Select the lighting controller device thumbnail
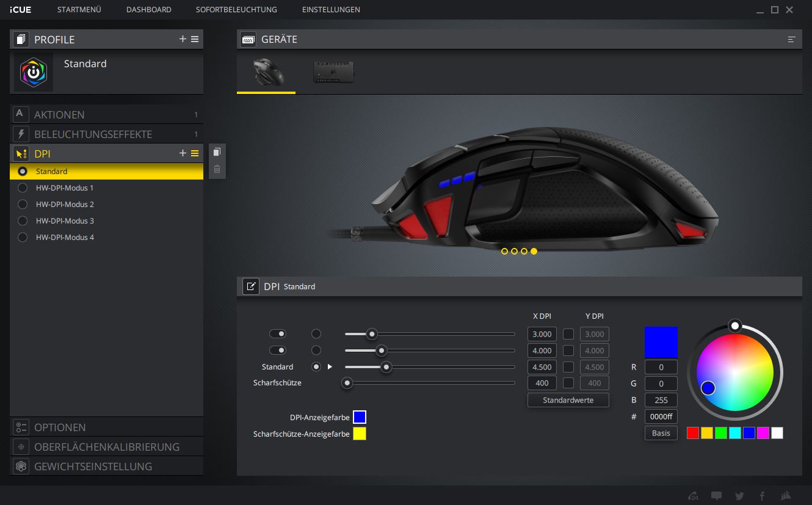Viewport: 812px width, 505px height. point(333,72)
